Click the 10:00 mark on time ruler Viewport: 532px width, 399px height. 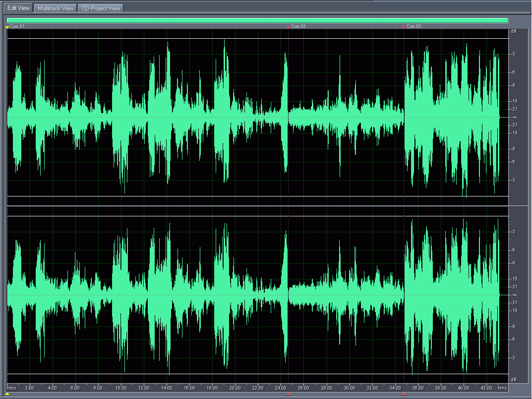tap(121, 388)
